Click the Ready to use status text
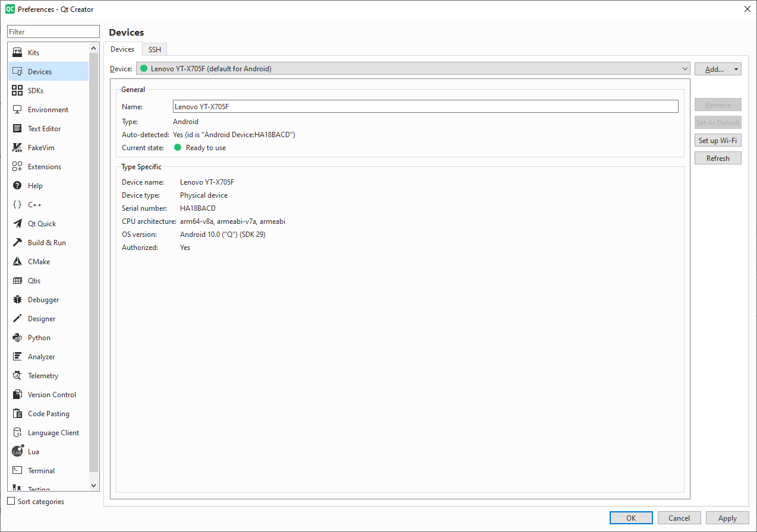 coord(206,148)
